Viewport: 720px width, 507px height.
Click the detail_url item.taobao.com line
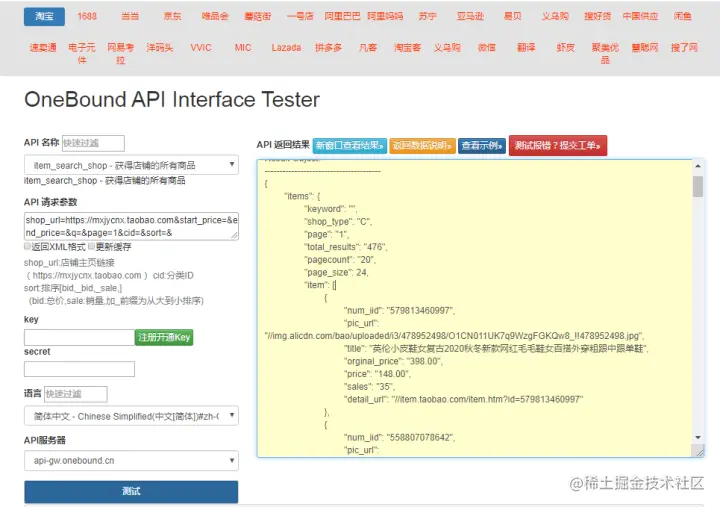click(x=463, y=400)
